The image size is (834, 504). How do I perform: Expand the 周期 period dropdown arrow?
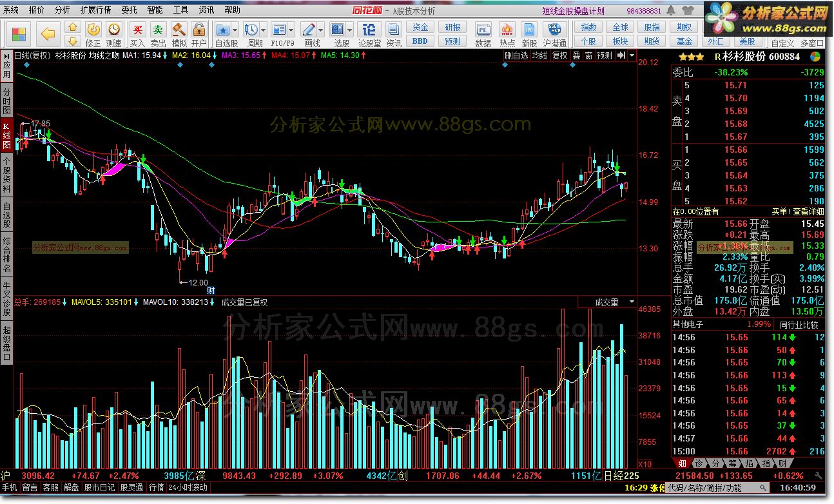pos(264,30)
